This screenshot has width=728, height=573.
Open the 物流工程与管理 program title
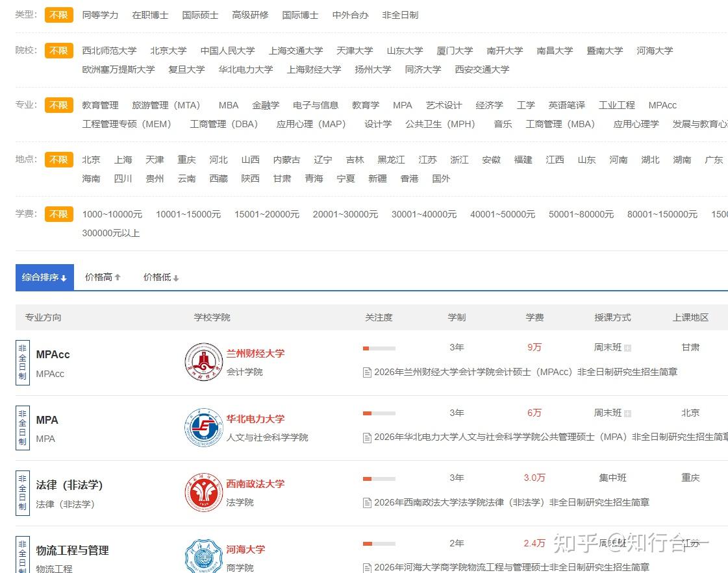click(73, 551)
